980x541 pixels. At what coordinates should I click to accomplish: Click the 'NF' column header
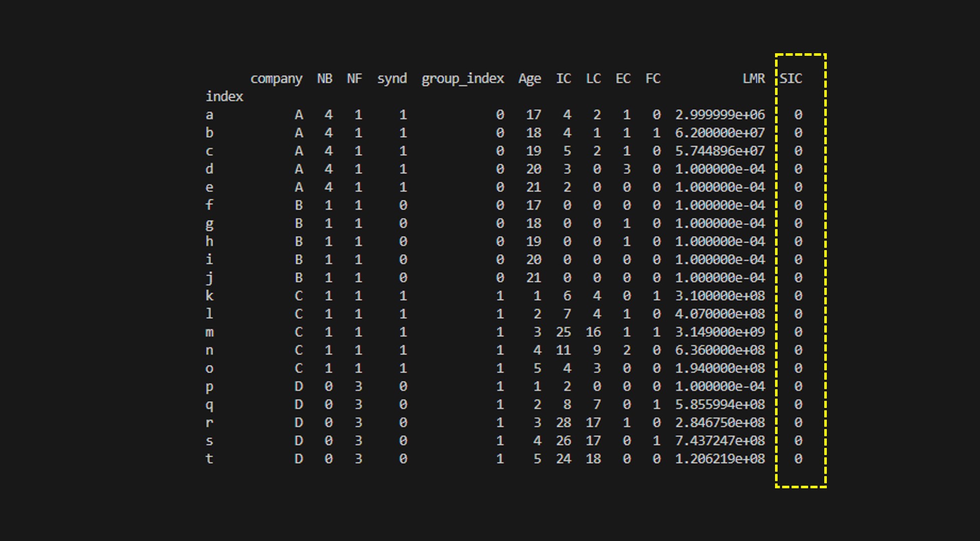pyautogui.click(x=354, y=78)
